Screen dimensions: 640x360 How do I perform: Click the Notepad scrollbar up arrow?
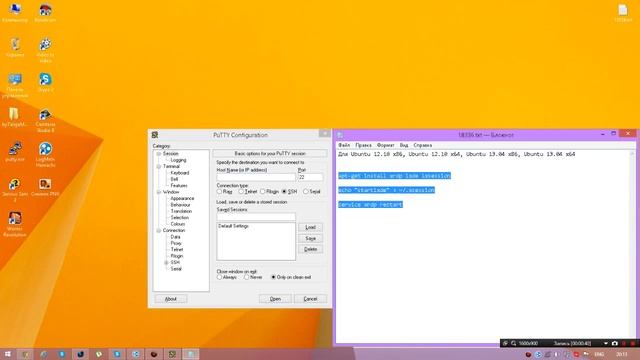[x=632, y=154]
